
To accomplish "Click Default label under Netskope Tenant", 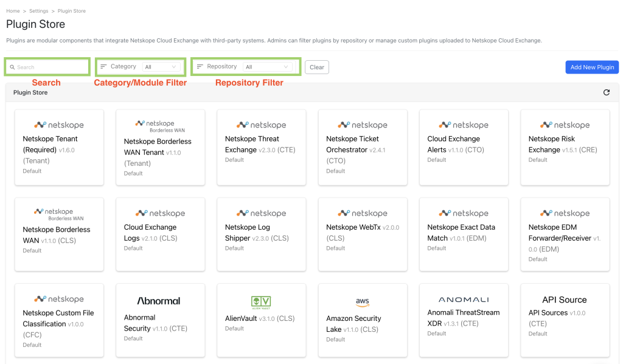I will [32, 171].
